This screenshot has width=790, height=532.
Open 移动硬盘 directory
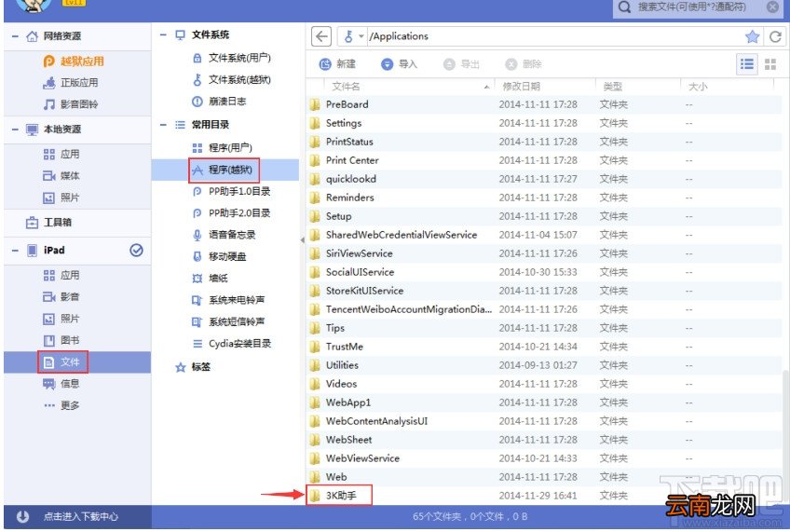coord(220,256)
